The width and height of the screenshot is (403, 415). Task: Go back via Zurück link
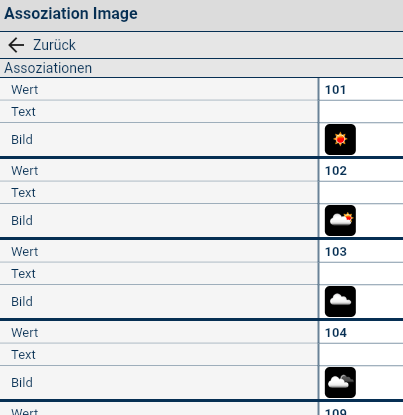click(x=54, y=45)
